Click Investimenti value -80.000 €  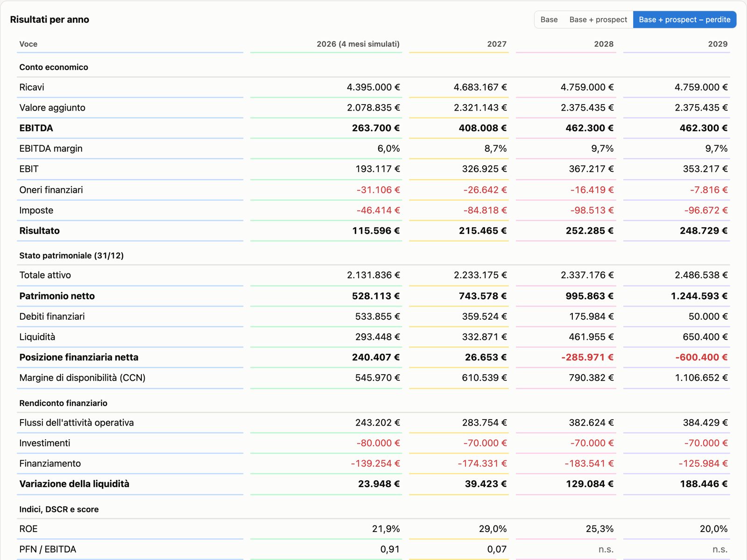pyautogui.click(x=378, y=443)
